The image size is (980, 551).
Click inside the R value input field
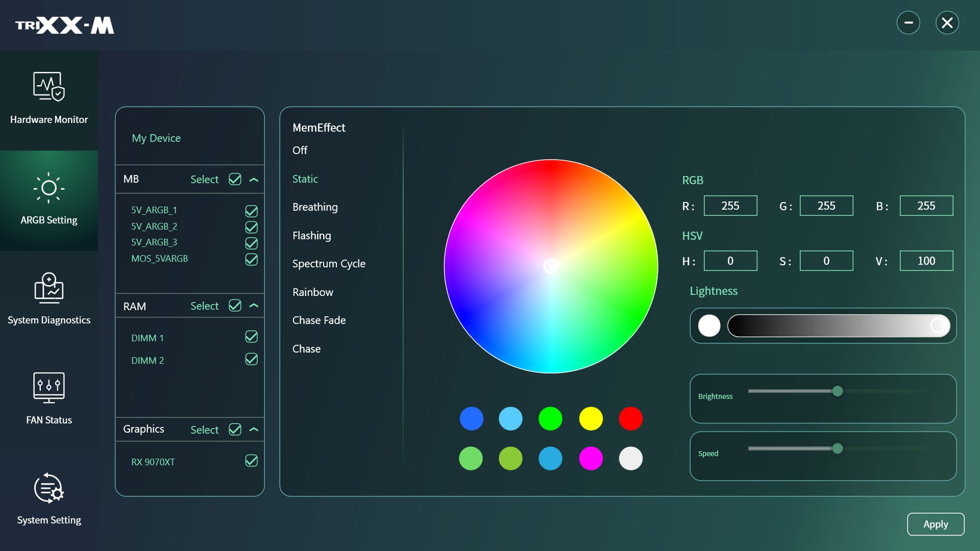(730, 206)
